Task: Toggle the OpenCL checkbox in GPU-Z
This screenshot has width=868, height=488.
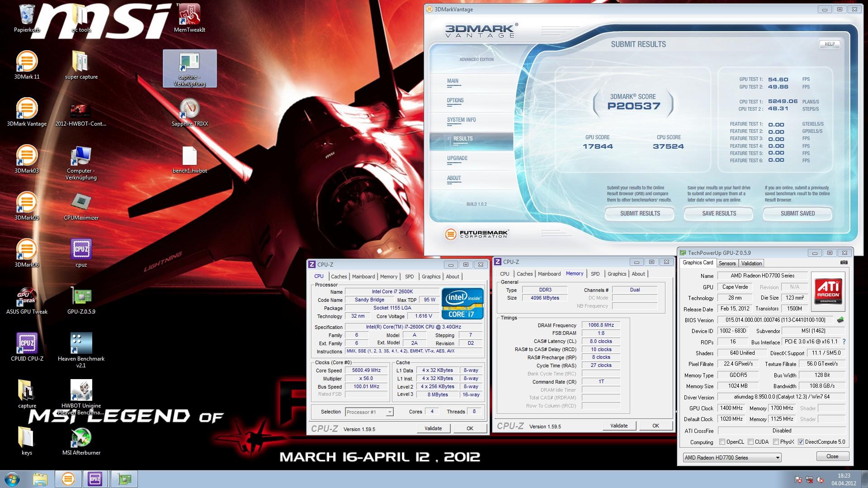Action: pos(722,442)
